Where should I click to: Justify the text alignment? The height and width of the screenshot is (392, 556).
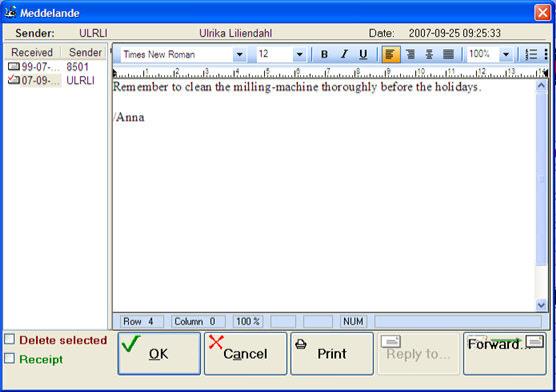[448, 54]
